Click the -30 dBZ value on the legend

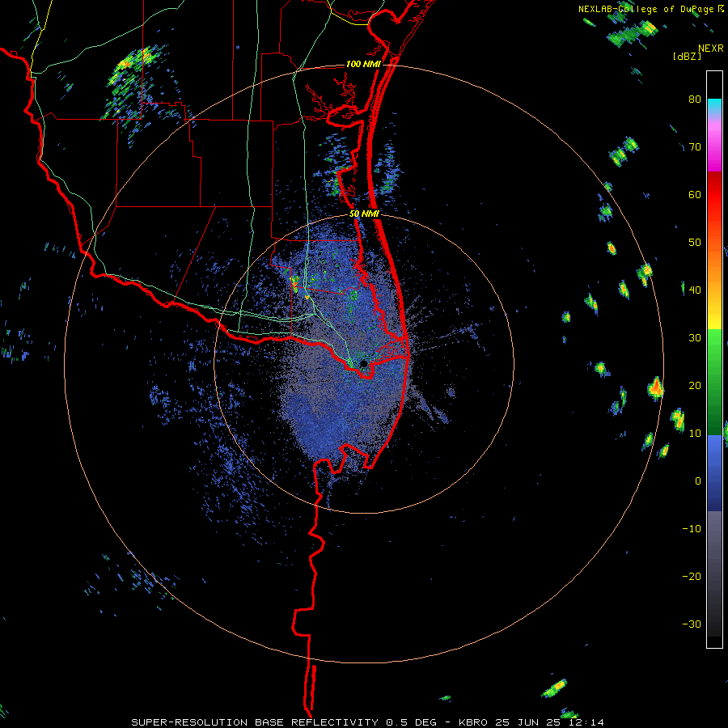[692, 624]
